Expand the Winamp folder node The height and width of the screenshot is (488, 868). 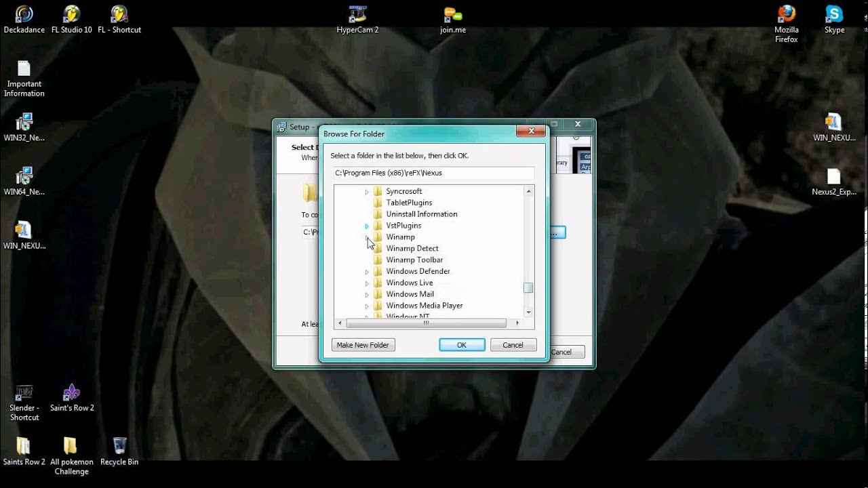pyautogui.click(x=367, y=237)
